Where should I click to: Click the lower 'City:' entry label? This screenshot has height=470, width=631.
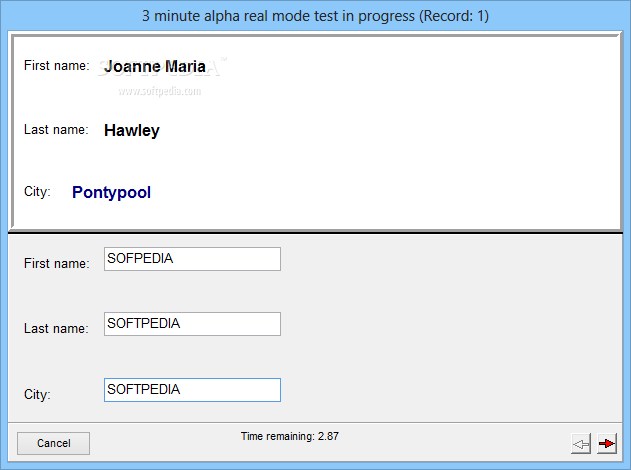37,394
